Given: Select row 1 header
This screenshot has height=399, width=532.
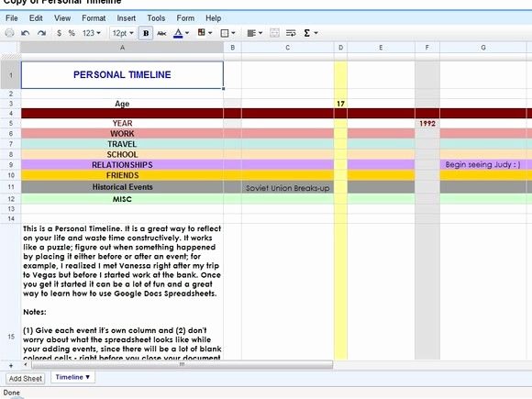Looking at the screenshot, I should (10, 75).
